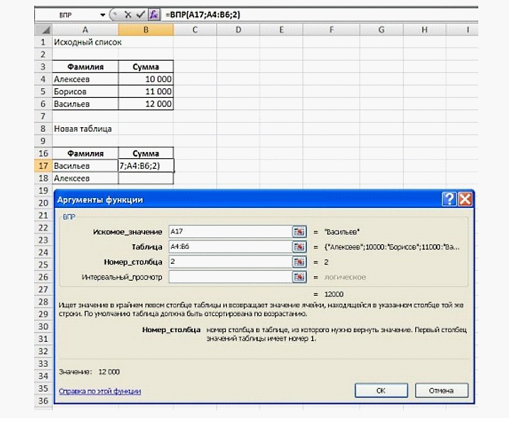Select all cells with corner triangle
The height and width of the screenshot is (429, 509).
click(x=43, y=30)
